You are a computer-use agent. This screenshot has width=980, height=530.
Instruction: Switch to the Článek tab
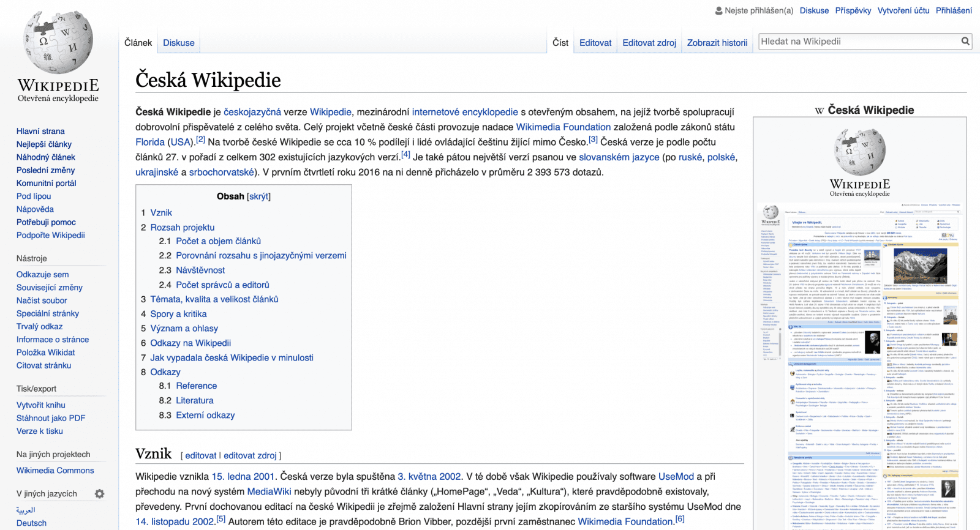tap(138, 43)
